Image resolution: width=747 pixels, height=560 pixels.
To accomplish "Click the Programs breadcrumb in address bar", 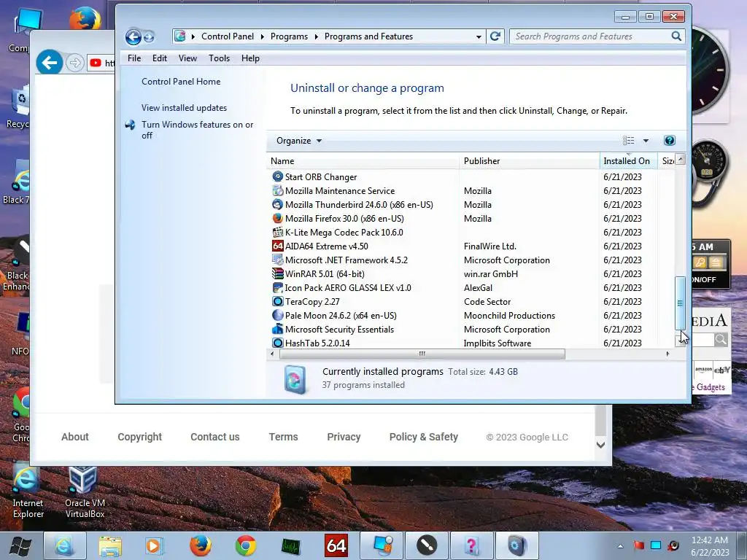I will [289, 36].
